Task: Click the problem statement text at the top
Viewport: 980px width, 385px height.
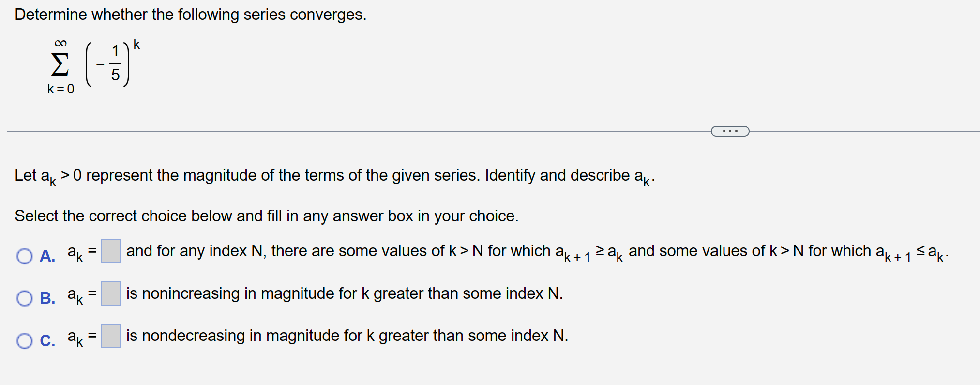Action: [x=190, y=15]
